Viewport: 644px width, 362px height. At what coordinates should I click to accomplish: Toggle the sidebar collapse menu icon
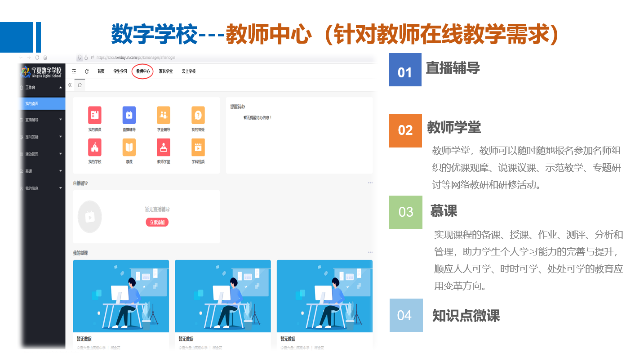click(x=74, y=72)
